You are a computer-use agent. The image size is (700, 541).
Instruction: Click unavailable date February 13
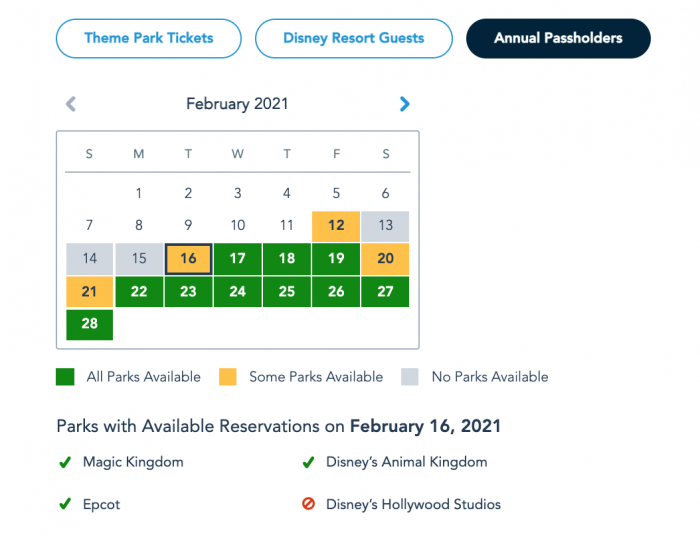385,226
